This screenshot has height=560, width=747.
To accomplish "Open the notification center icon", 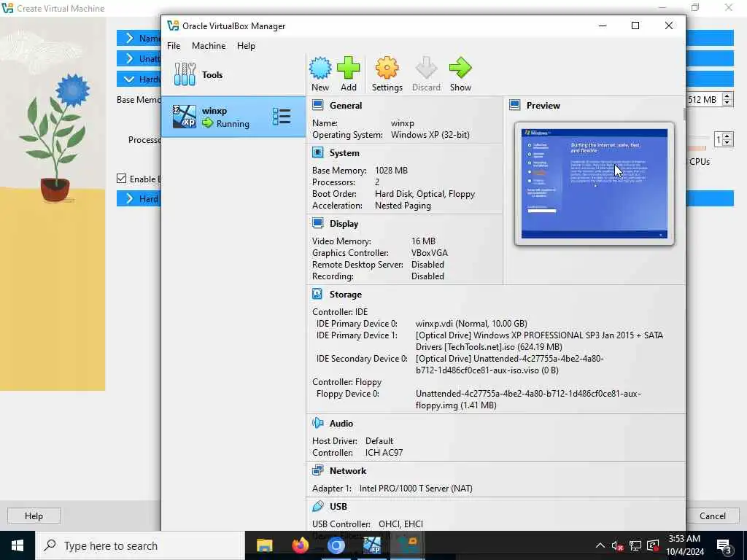I will pos(724,545).
